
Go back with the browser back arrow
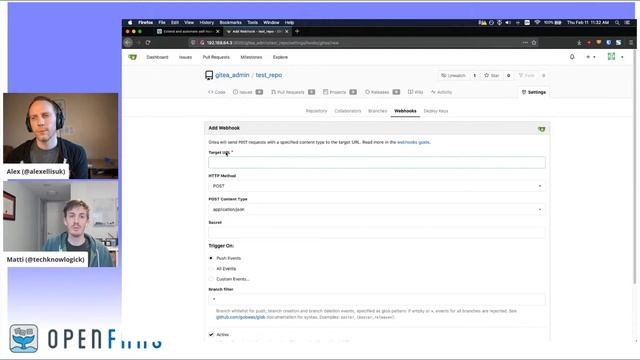click(128, 42)
